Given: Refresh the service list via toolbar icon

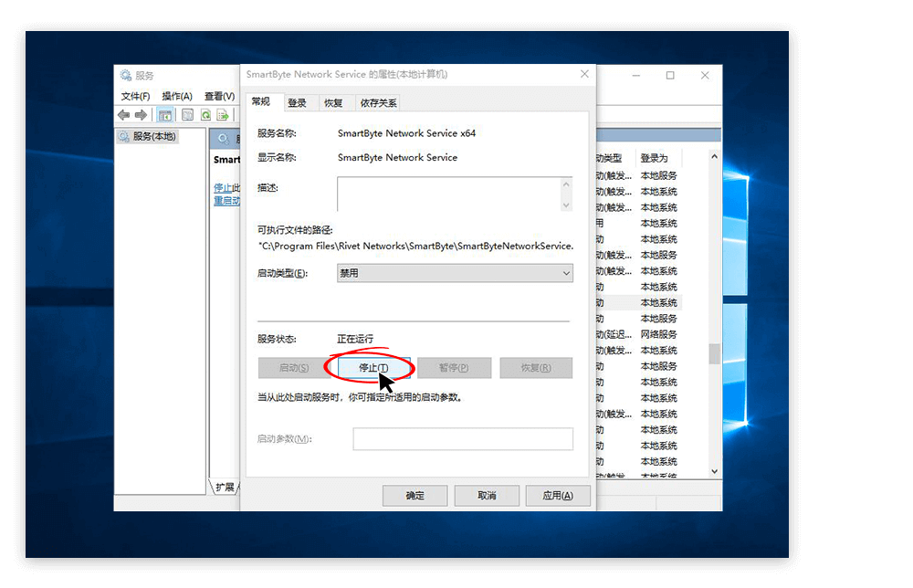Looking at the screenshot, I should [205, 114].
